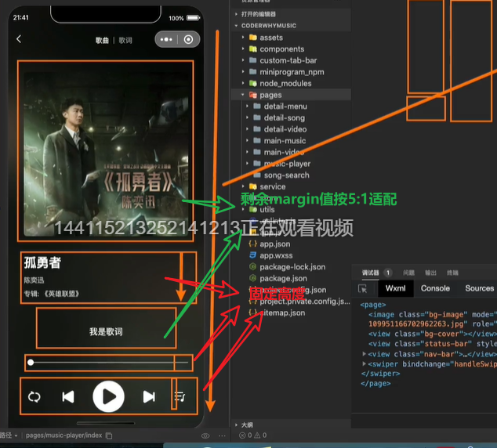The image size is (497, 448).
Task: Switch to the 终端 tab
Action: (452, 273)
